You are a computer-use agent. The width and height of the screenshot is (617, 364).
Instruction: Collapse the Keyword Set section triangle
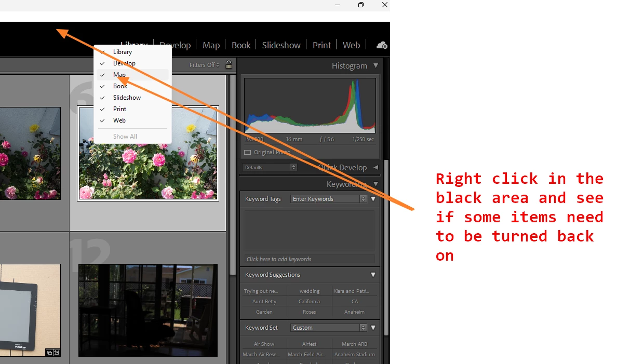pyautogui.click(x=373, y=328)
